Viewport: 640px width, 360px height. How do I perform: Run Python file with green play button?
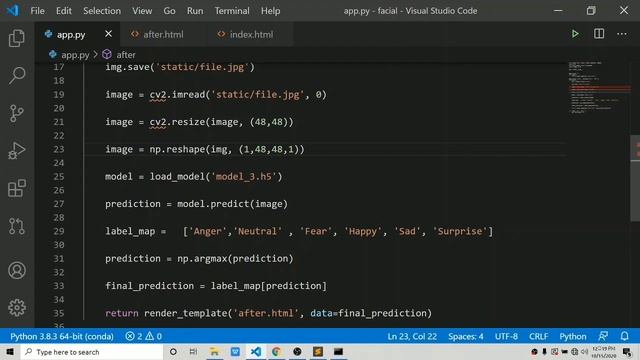click(575, 34)
